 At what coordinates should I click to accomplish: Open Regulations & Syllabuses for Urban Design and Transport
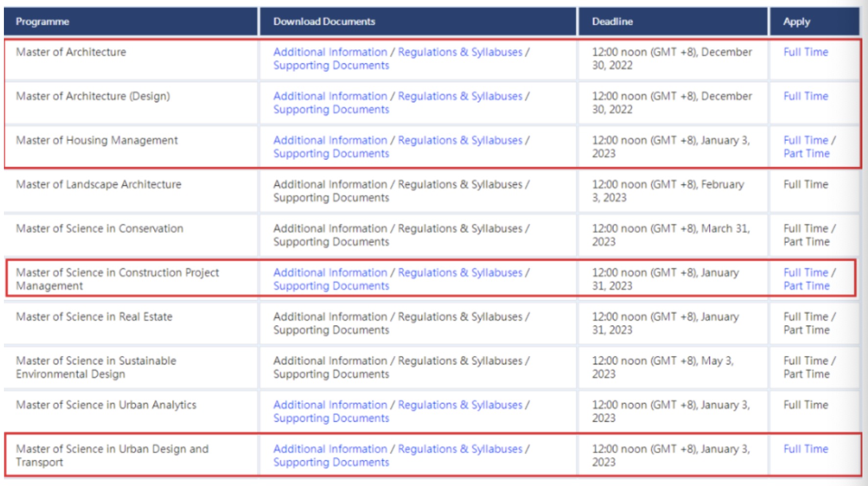(460, 449)
